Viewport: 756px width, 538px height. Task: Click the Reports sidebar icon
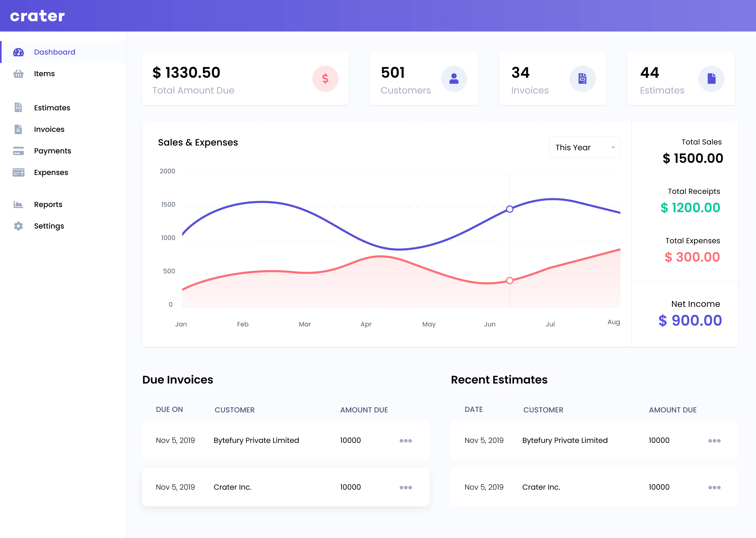(x=18, y=204)
